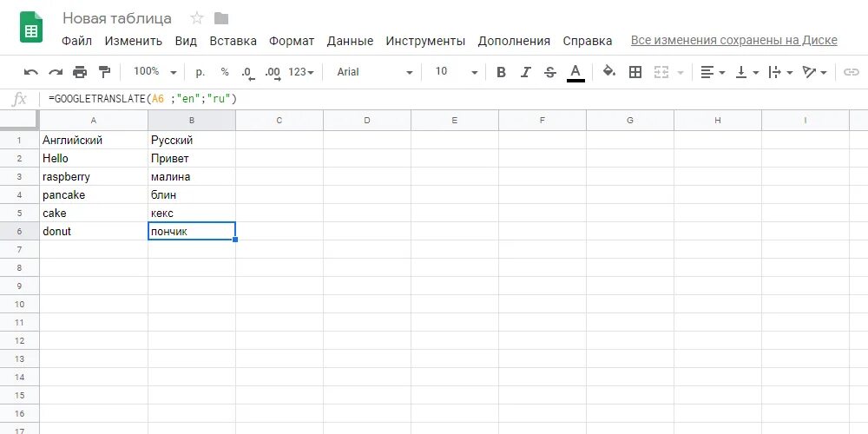The width and height of the screenshot is (868, 434).
Task: Select cell containing Русский
Action: (192, 140)
